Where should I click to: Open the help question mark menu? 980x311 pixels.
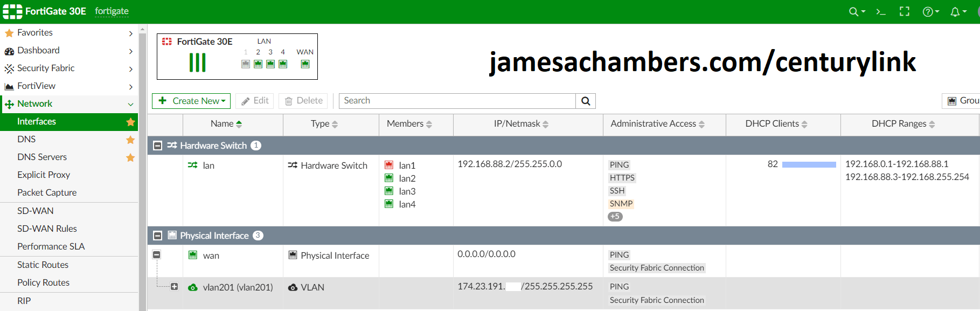pyautogui.click(x=930, y=11)
